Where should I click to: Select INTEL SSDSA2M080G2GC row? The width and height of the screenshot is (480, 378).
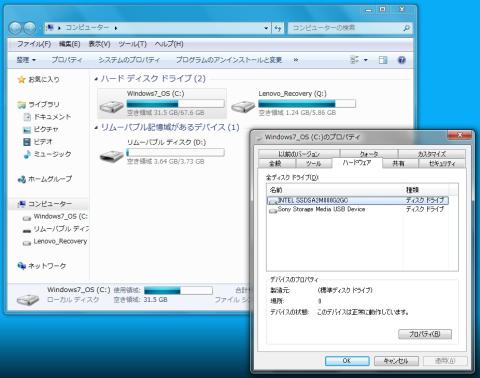click(x=358, y=200)
